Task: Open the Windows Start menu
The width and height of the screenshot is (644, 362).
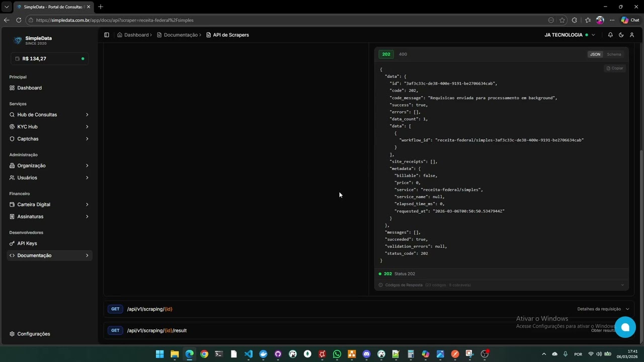Action: tap(159, 354)
